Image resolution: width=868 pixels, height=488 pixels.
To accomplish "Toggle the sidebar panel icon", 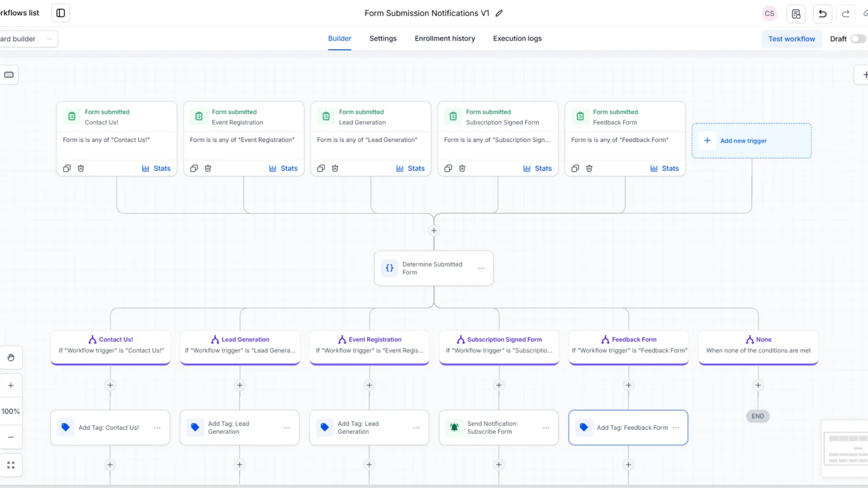I will click(61, 13).
